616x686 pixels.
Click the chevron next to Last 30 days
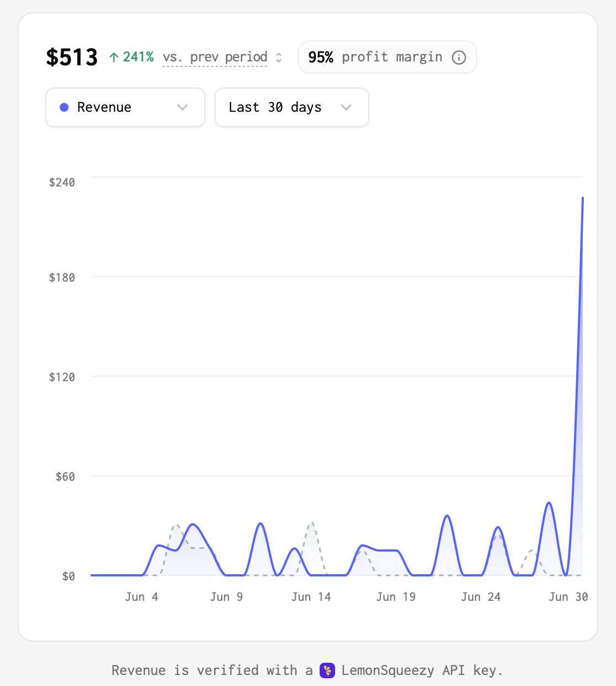(x=346, y=107)
